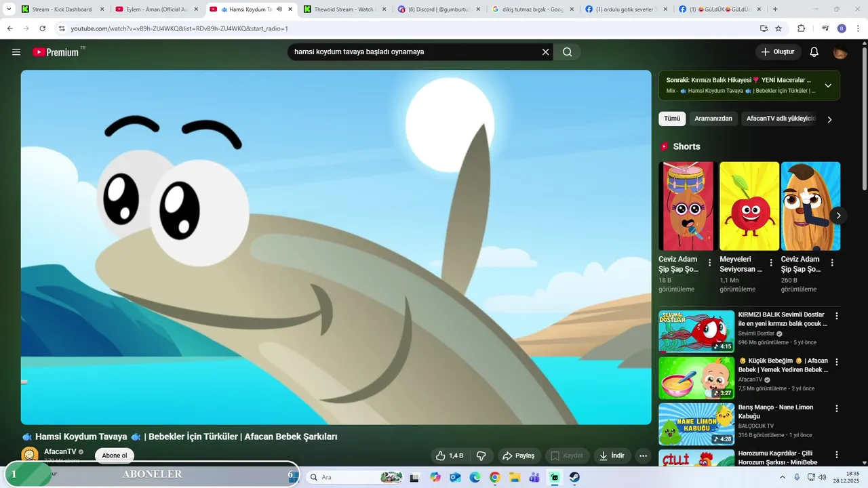Mute the playing Hamsi Koydum tab
This screenshot has height=488, width=868.
279,9
